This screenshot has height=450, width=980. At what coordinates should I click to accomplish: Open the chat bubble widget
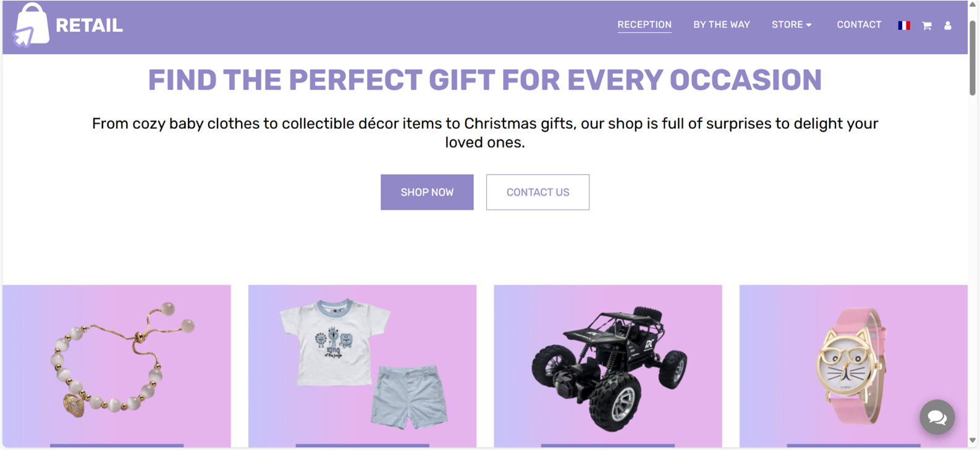click(x=937, y=417)
